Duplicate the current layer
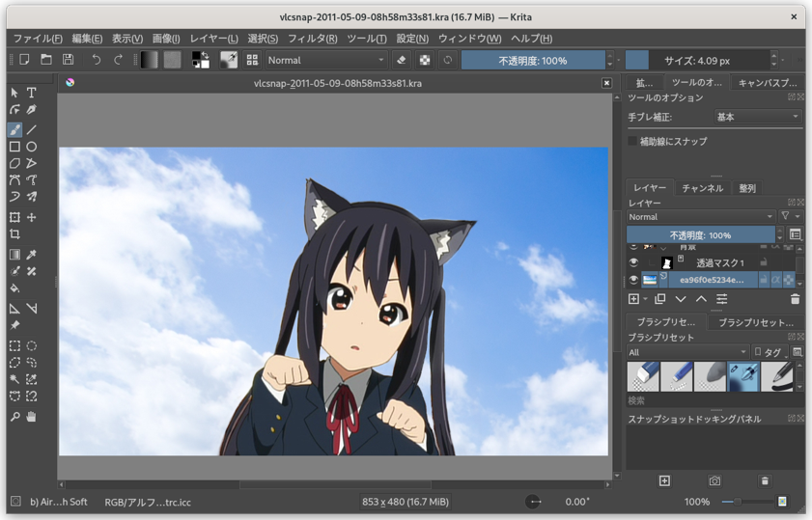Image resolution: width=812 pixels, height=520 pixels. point(659,299)
